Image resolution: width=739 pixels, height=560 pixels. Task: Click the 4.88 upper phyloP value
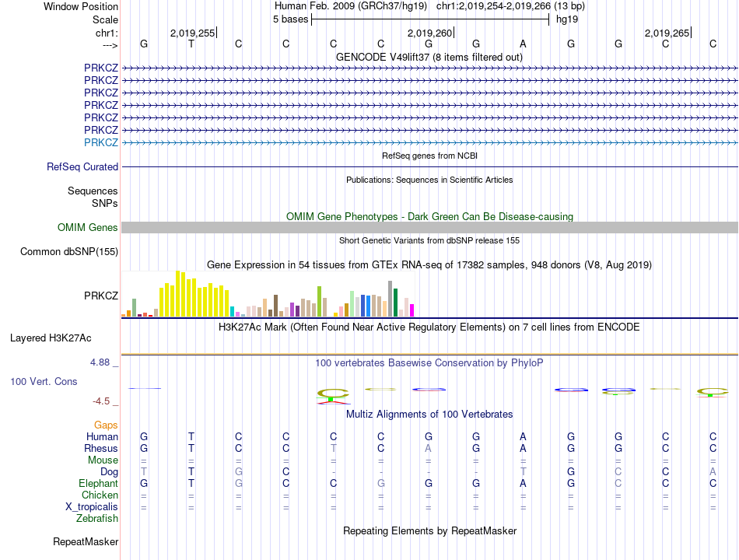tap(100, 362)
